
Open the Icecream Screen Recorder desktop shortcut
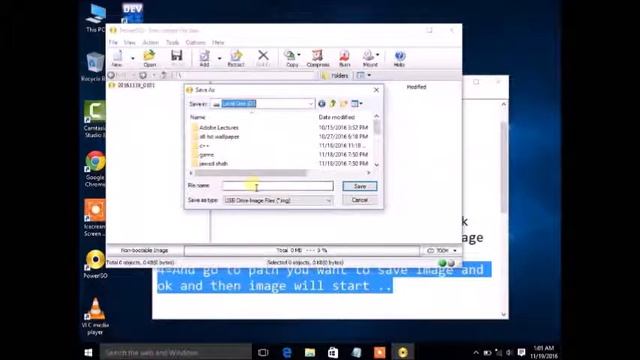pyautogui.click(x=95, y=218)
